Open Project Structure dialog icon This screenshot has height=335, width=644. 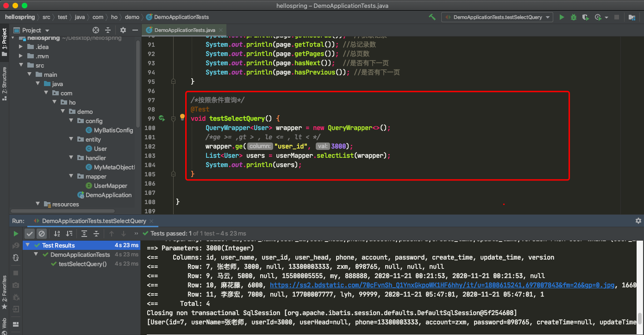pyautogui.click(x=632, y=17)
